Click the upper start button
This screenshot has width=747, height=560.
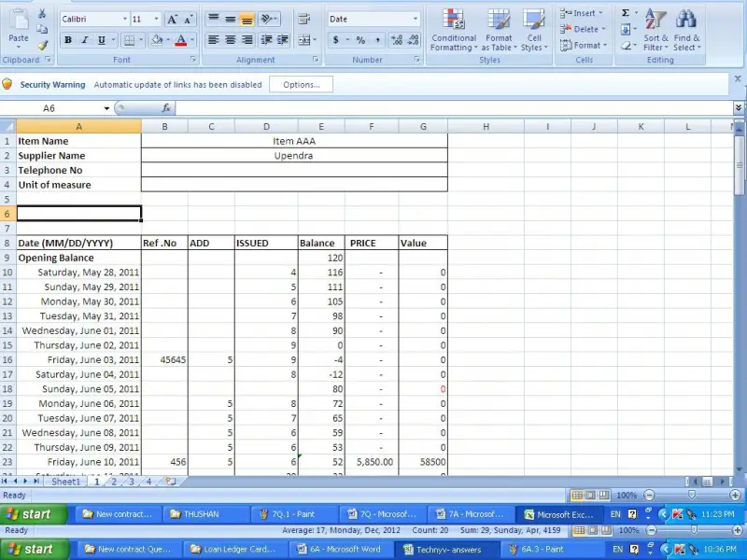coord(33,514)
